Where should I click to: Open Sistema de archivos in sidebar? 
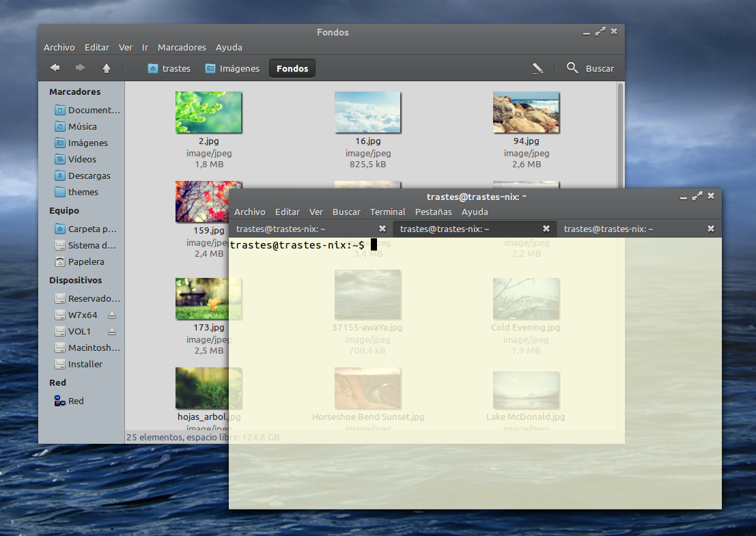85,245
